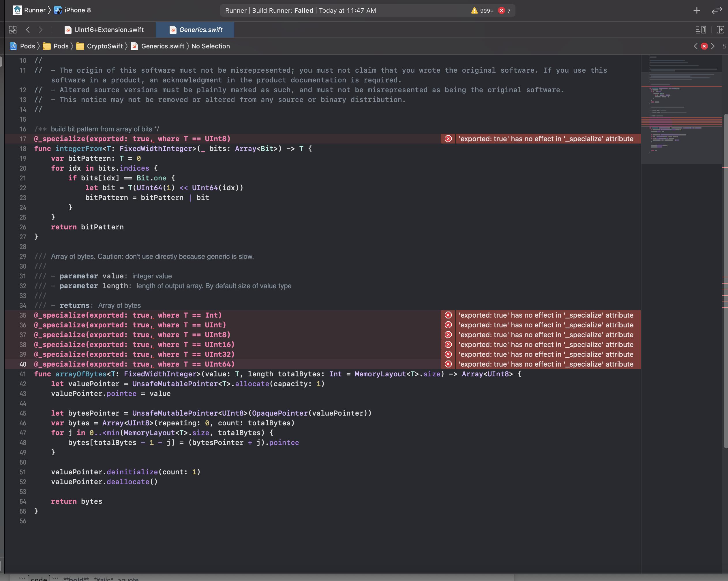Click the error message on line 17
Viewport: 728px width, 581px height.
tap(546, 139)
